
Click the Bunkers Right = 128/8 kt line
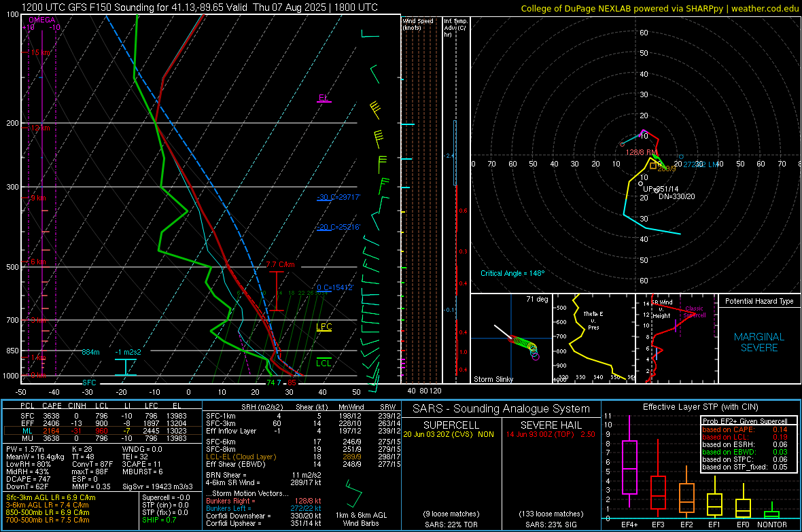(264, 501)
